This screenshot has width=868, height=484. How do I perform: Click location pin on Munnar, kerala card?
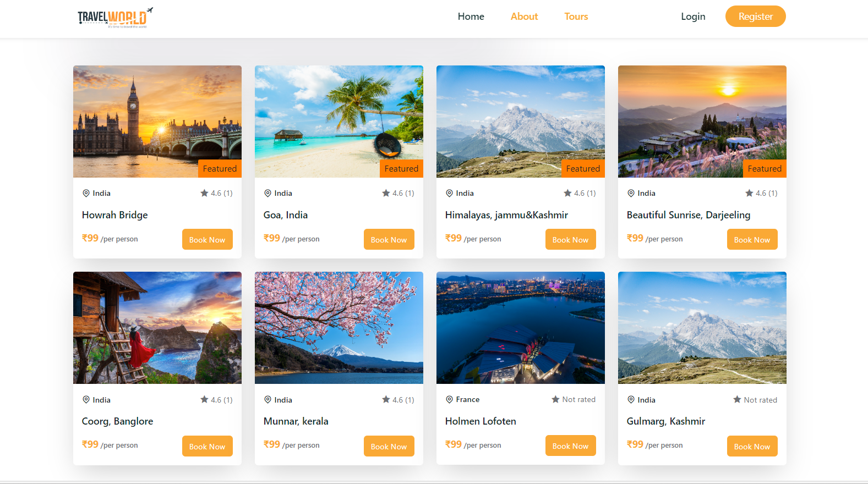[268, 400]
